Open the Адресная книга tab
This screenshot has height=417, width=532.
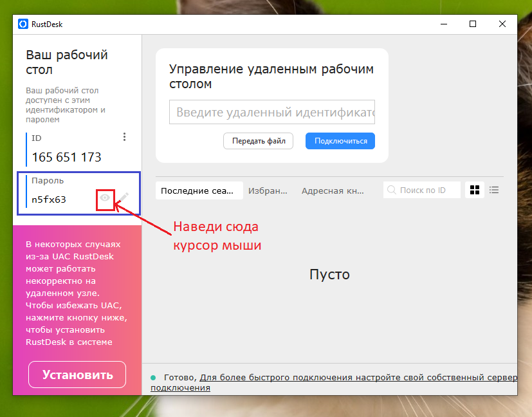pos(333,190)
